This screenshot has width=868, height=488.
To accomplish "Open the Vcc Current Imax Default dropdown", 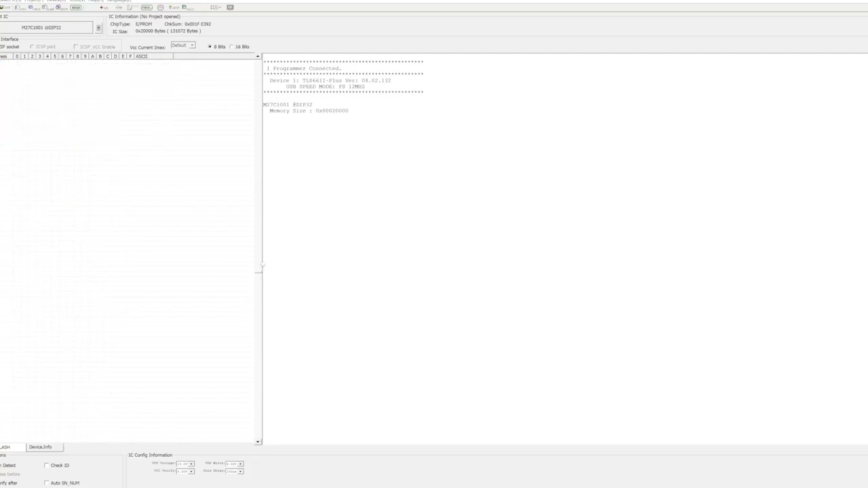I will (x=183, y=45).
